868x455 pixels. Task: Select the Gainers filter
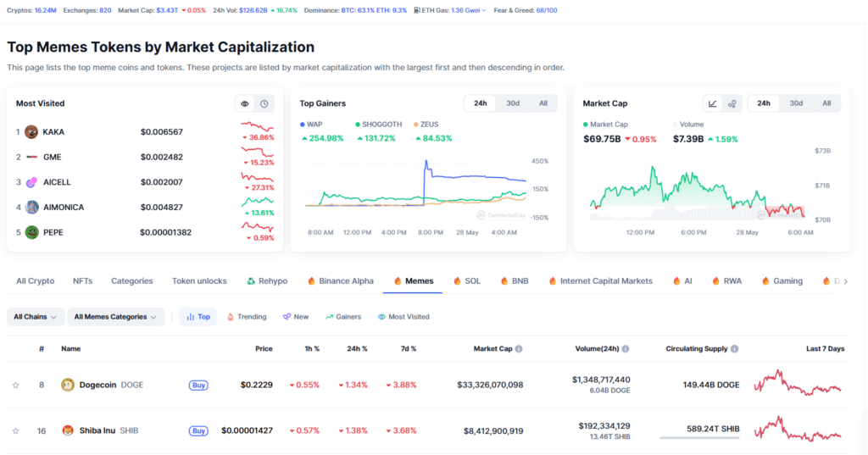point(343,317)
